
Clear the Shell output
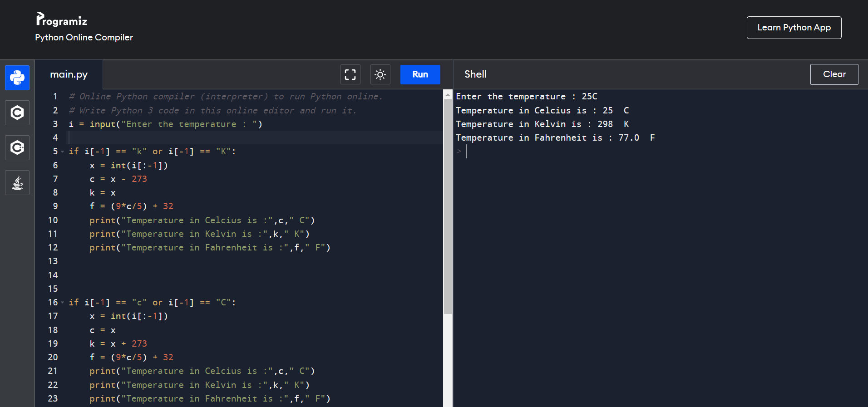coord(834,74)
